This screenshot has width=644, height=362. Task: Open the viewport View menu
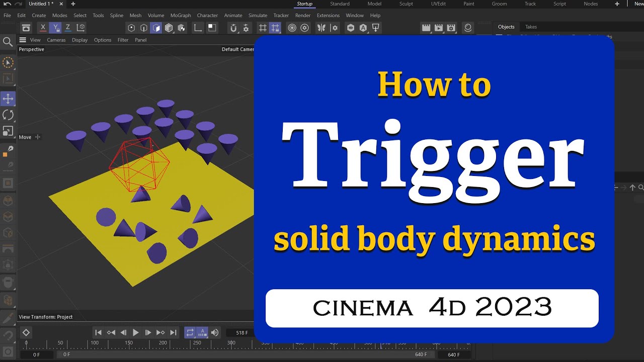(x=35, y=40)
